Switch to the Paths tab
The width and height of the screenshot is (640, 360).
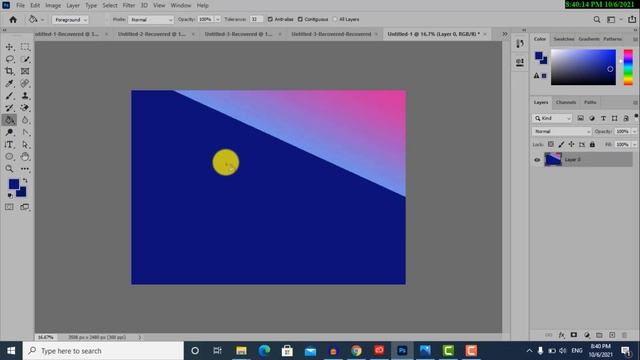point(590,102)
